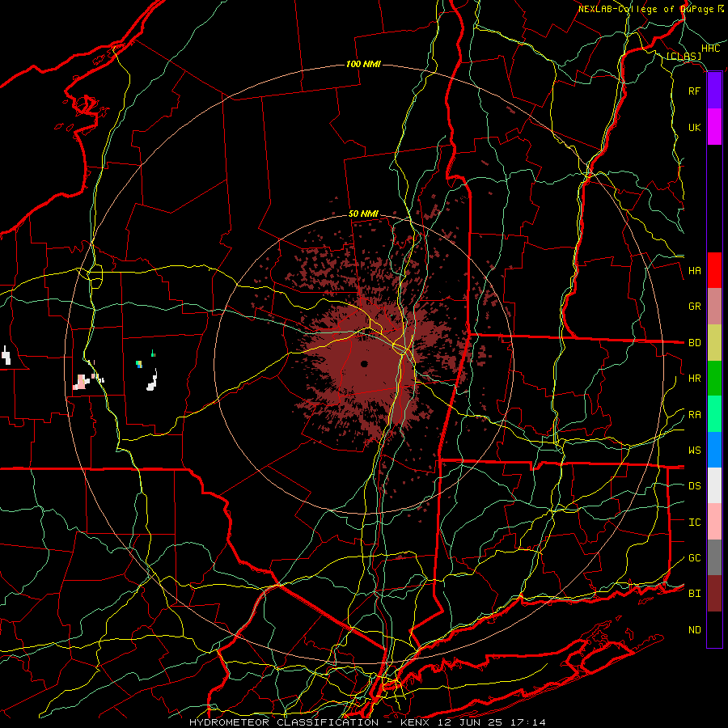Click the WS blue legend swatch

[x=714, y=450]
